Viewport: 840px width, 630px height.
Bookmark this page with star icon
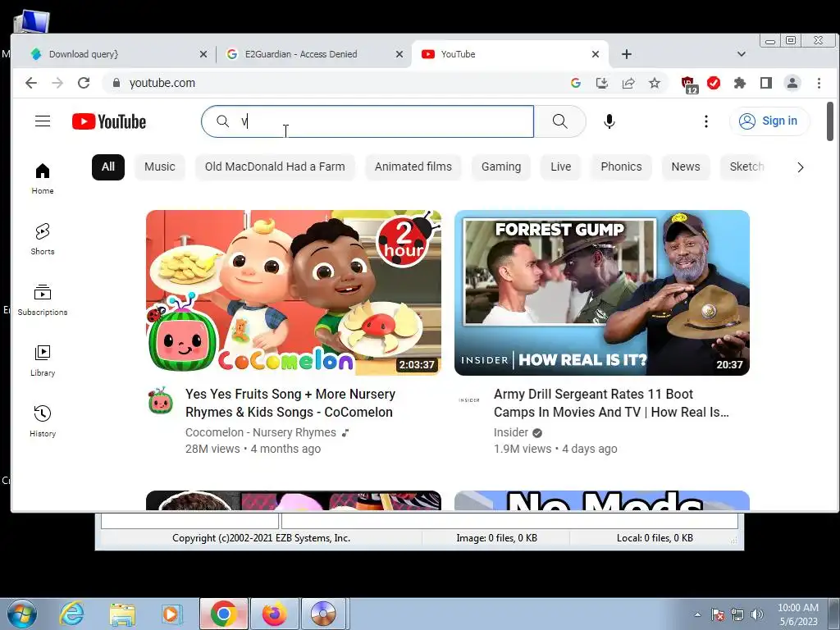pos(655,83)
